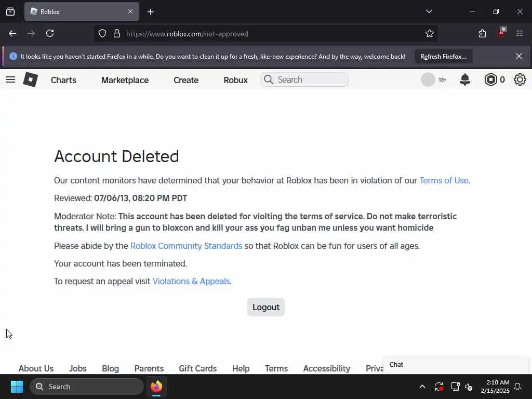The height and width of the screenshot is (399, 532).
Task: Open the Help footer link
Action: click(x=241, y=368)
